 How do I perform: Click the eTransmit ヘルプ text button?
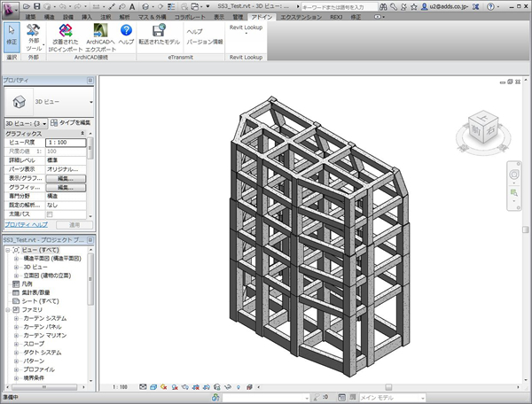(194, 32)
